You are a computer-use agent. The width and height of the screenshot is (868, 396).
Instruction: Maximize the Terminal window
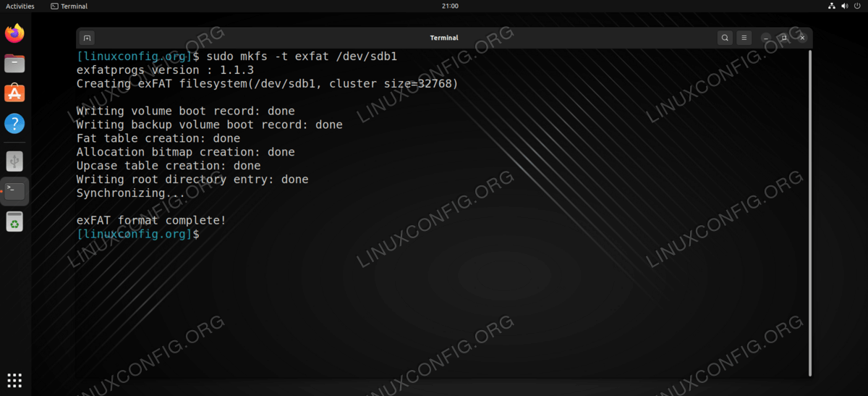pos(784,38)
